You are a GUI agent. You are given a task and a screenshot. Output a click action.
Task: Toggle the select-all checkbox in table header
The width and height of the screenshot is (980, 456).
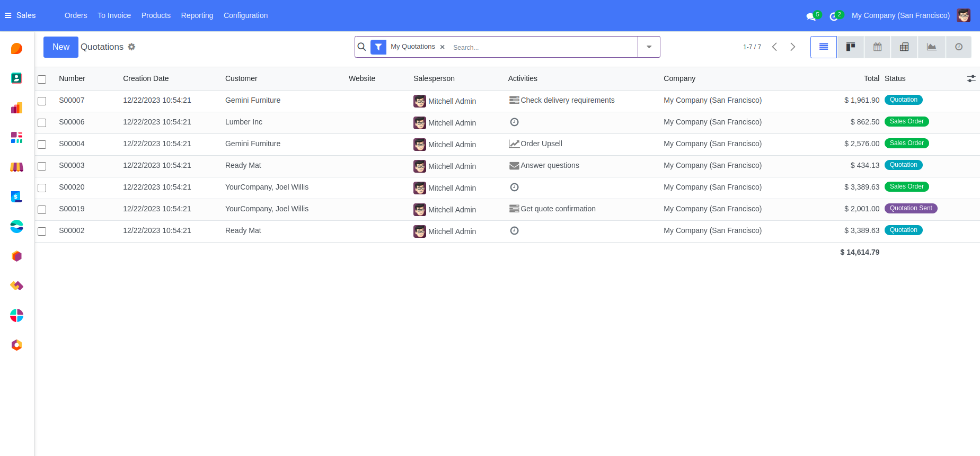click(42, 79)
